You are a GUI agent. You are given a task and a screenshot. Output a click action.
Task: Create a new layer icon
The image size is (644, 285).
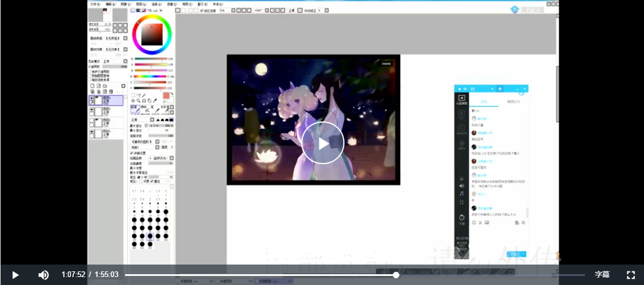point(93,86)
